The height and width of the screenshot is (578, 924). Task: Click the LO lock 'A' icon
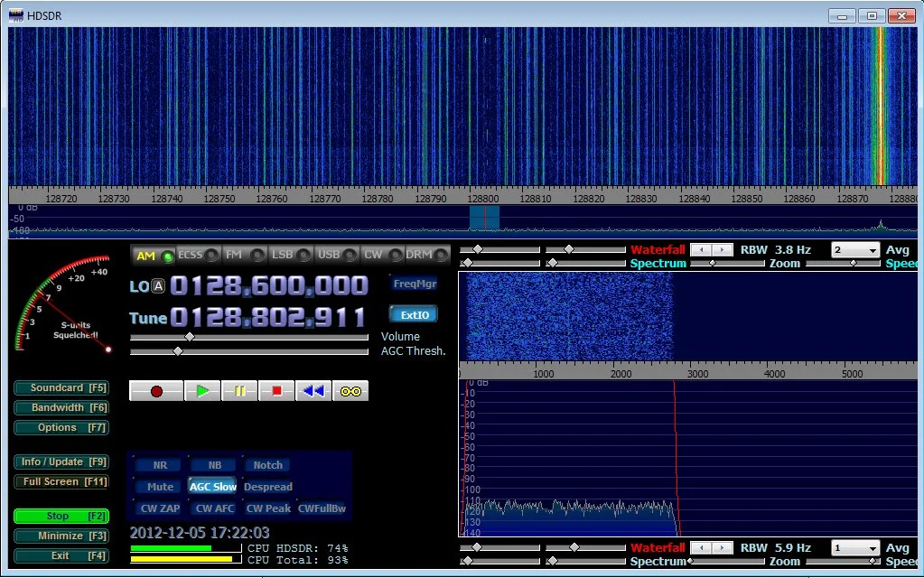click(x=159, y=286)
